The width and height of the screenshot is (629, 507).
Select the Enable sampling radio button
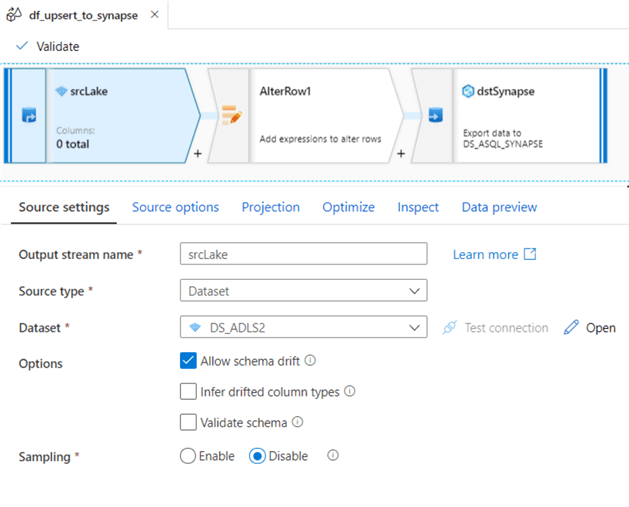click(x=188, y=456)
